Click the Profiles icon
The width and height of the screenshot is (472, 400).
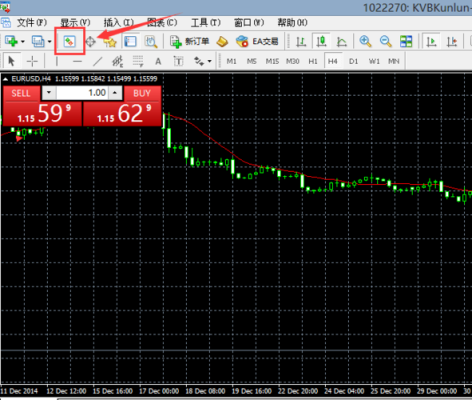click(x=38, y=41)
